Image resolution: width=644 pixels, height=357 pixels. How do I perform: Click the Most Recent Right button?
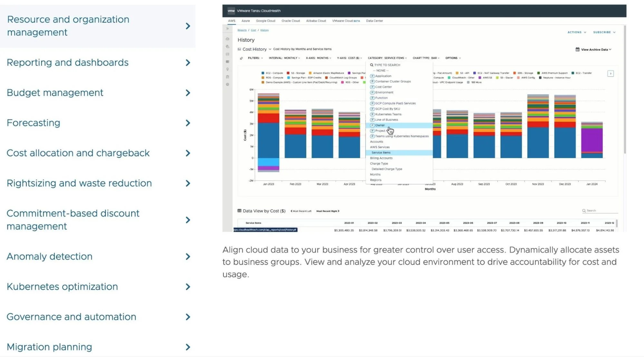328,211
